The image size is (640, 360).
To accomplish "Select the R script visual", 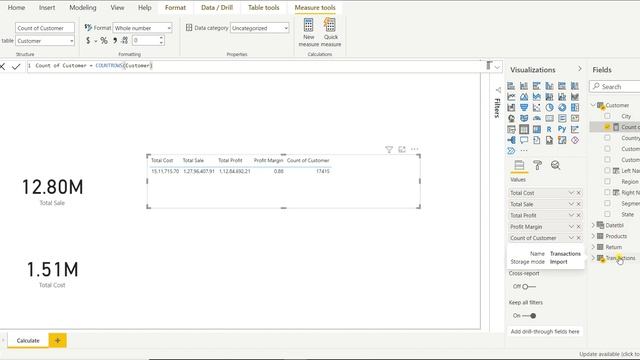I will pos(549,129).
